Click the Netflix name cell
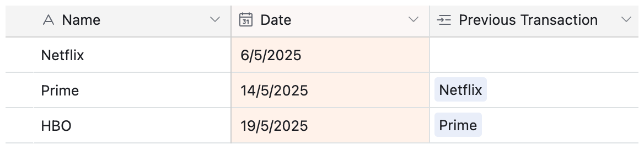The width and height of the screenshot is (644, 149). click(62, 55)
